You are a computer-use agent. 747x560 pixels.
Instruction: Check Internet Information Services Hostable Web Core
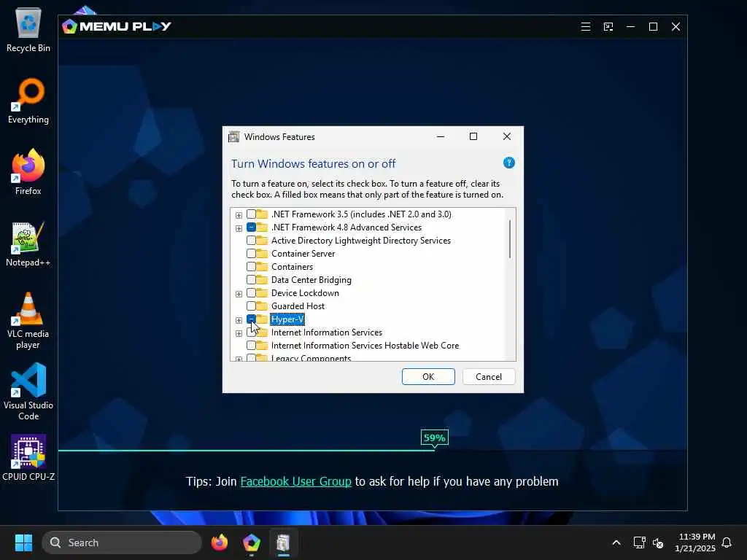(x=251, y=345)
